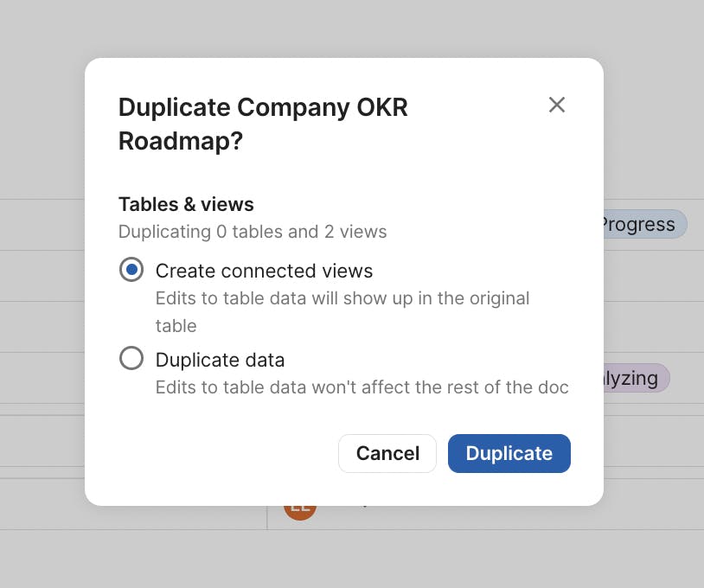704x588 pixels.
Task: Click the "Duplicating 0 tables and 2 views" text
Action: [253, 232]
